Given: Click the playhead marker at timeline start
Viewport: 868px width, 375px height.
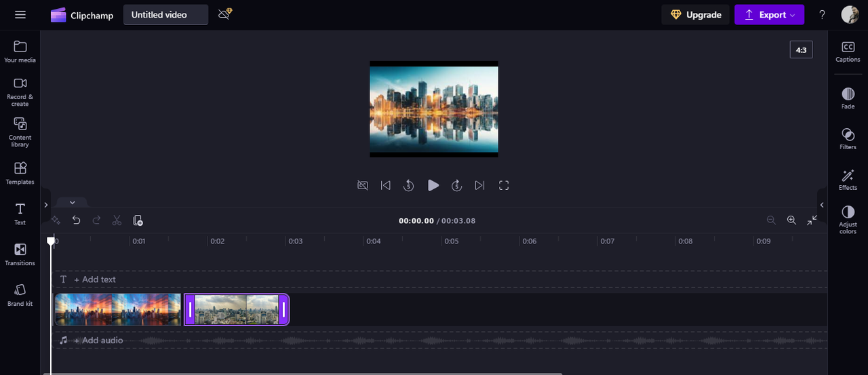Looking at the screenshot, I should [x=51, y=241].
